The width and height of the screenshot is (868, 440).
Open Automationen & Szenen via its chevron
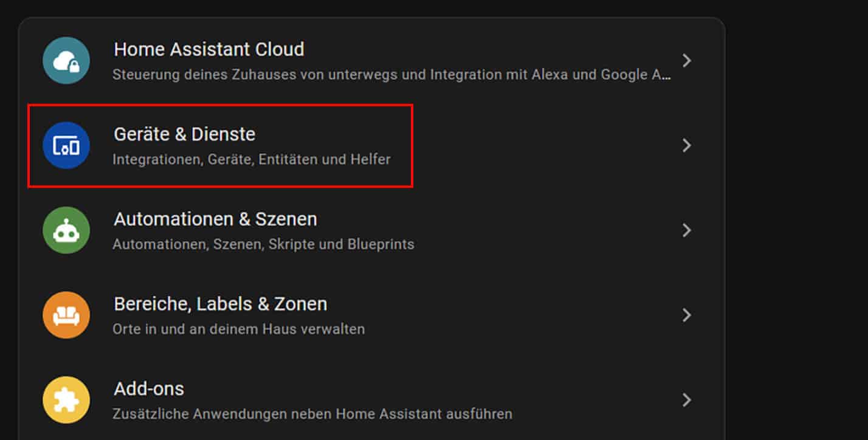pos(687,230)
